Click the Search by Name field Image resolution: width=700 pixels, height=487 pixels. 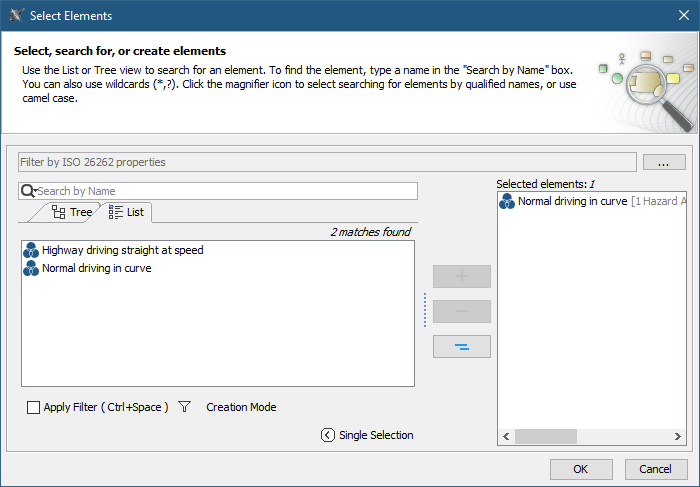pyautogui.click(x=225, y=191)
